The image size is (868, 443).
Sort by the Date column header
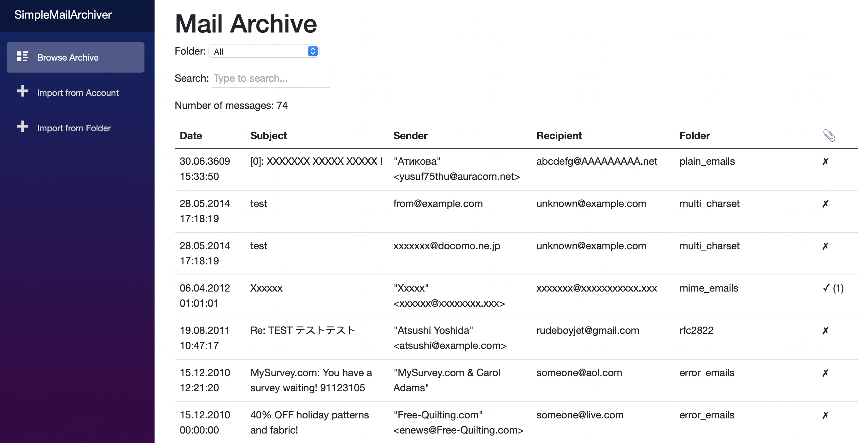coord(191,136)
